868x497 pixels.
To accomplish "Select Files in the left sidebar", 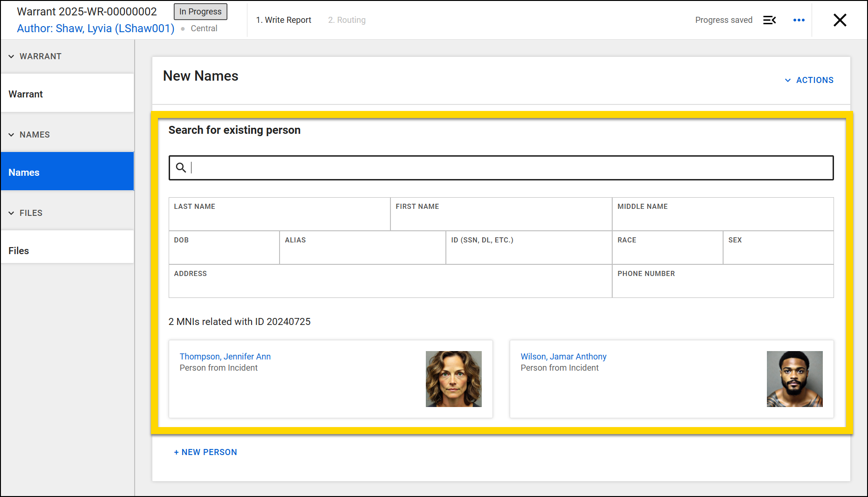I will (19, 250).
